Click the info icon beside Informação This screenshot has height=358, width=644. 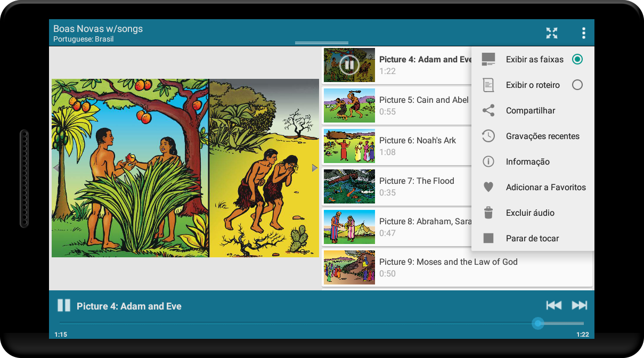[x=488, y=161]
